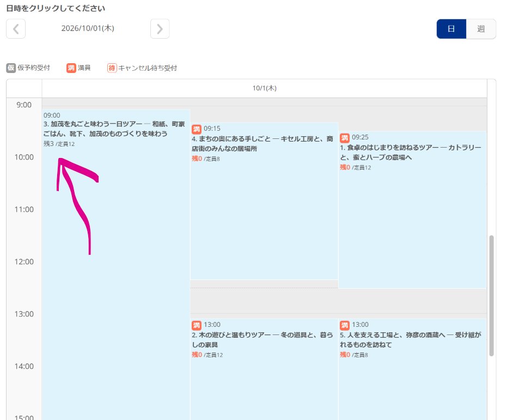Image resolution: width=507 pixels, height=420 pixels.
Task: Click the 9:00 time label
Action: 24,105
